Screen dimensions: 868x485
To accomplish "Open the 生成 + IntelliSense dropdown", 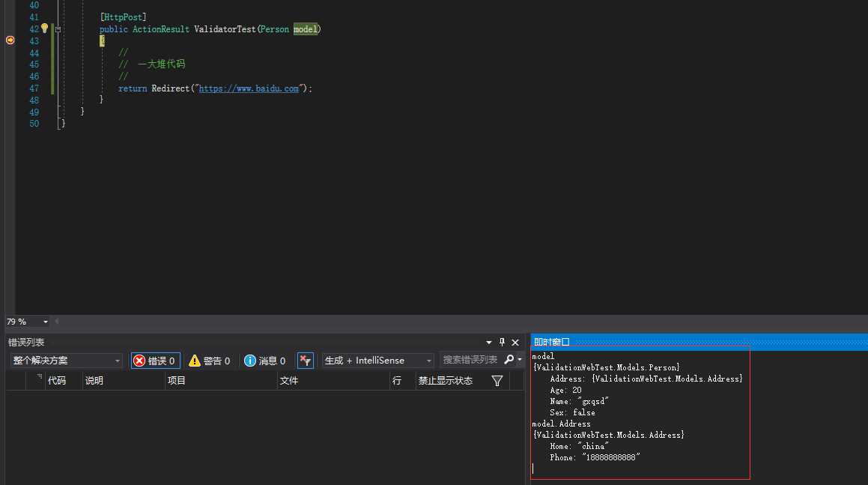I will (377, 361).
